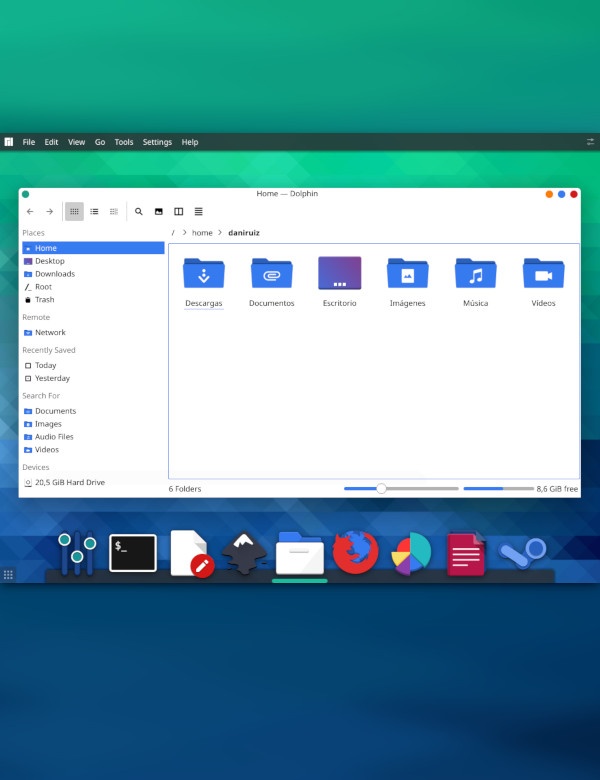Open the Settings menu
This screenshot has height=780, width=600.
click(x=157, y=142)
